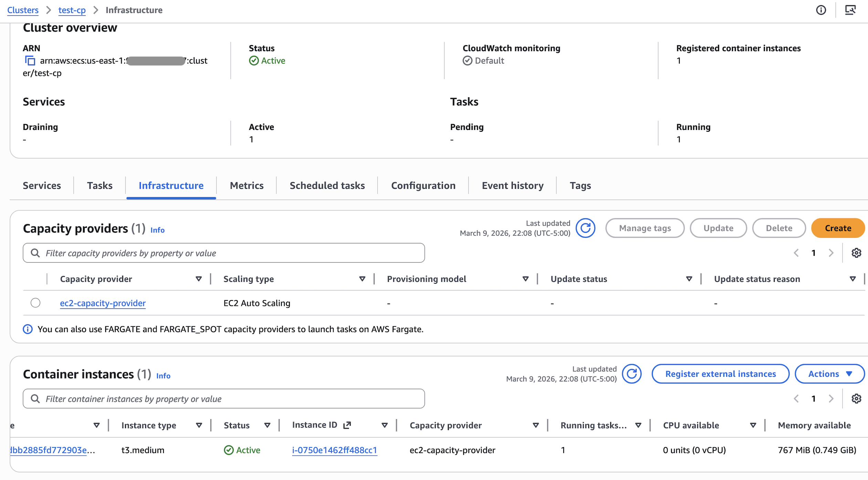This screenshot has width=868, height=480.
Task: Open the CloudShell icon in header
Action: [850, 10]
